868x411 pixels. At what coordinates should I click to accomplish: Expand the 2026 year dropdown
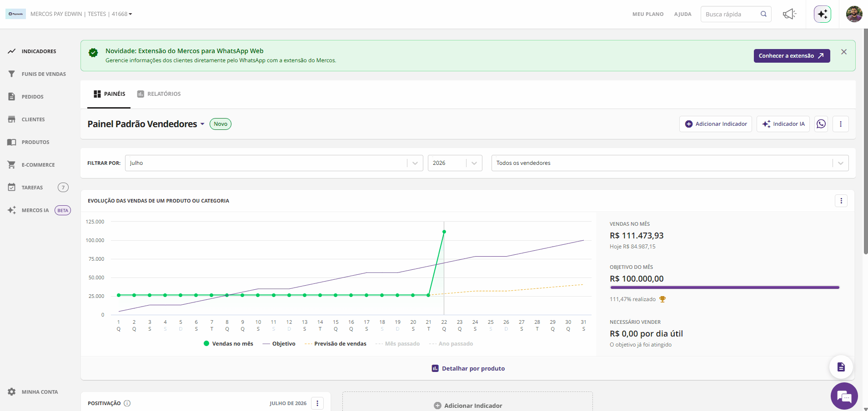[x=455, y=163]
